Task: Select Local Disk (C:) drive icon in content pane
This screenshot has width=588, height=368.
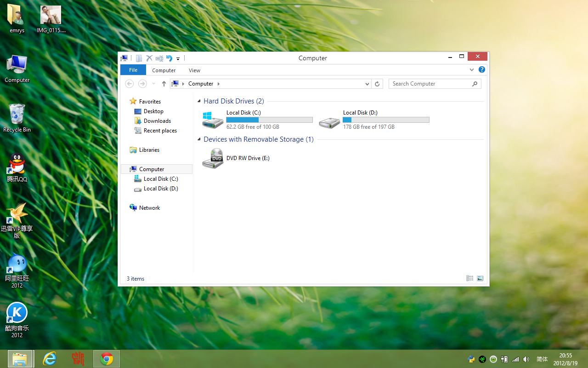Action: 213,120
